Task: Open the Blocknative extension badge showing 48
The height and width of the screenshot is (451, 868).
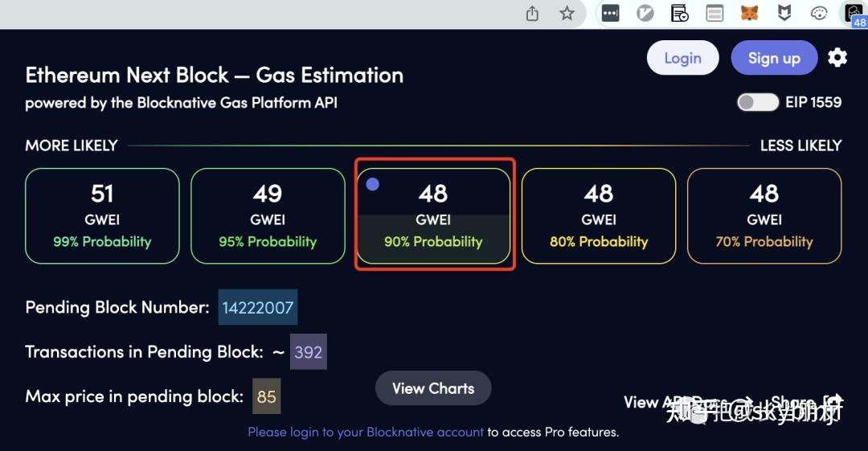Action: pos(856,14)
